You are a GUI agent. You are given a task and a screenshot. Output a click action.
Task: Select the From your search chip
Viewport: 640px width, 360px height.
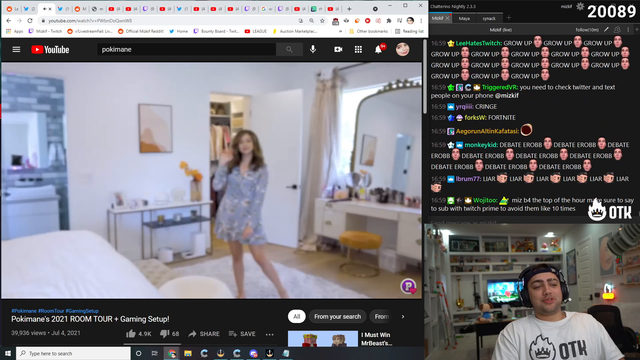tap(338, 316)
